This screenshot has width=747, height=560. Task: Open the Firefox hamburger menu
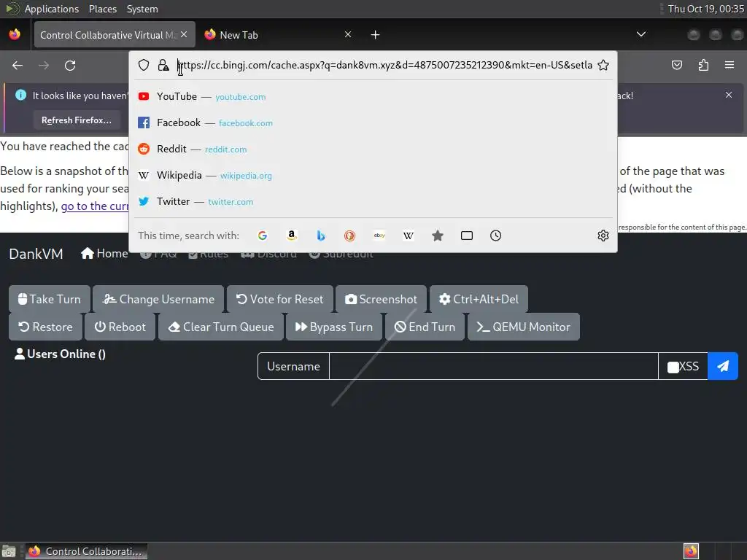[x=729, y=65]
